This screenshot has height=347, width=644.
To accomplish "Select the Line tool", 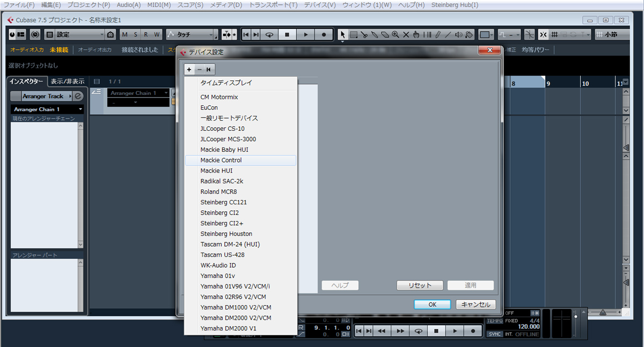I will tap(448, 34).
